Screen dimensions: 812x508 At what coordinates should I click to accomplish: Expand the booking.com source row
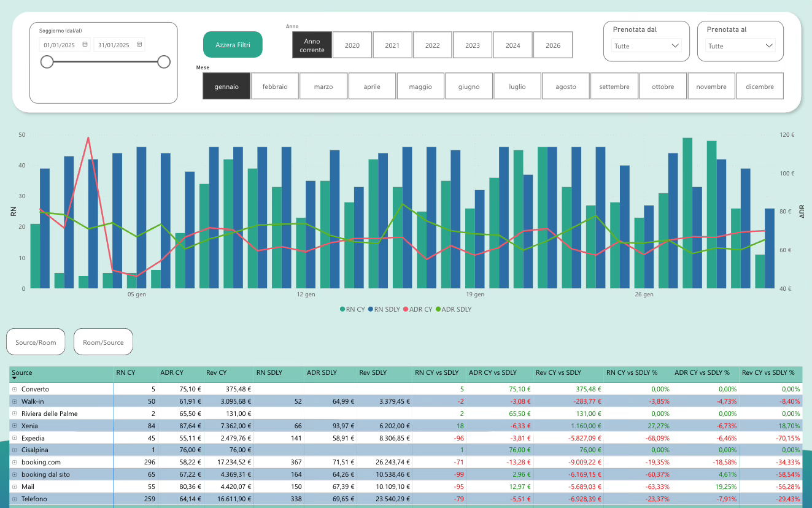point(14,462)
